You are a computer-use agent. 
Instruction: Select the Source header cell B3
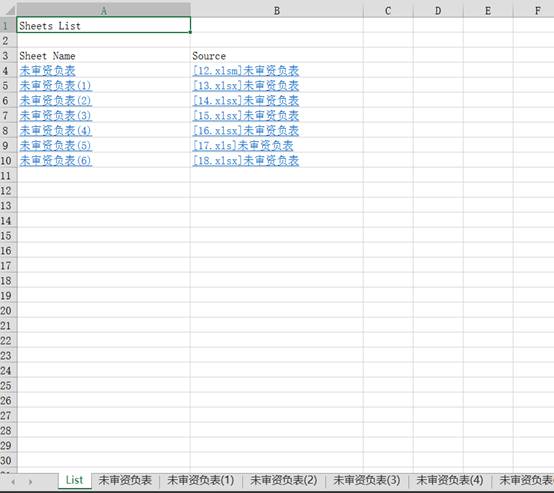coord(277,55)
